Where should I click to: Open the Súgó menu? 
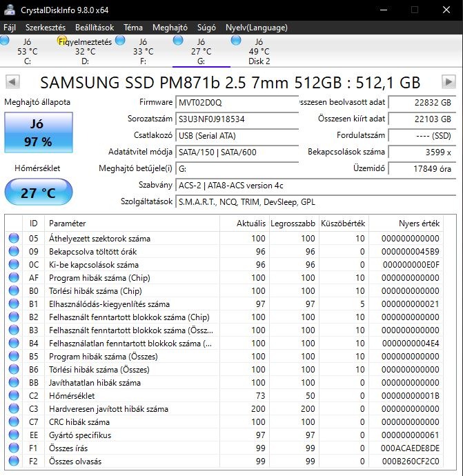[x=206, y=28]
